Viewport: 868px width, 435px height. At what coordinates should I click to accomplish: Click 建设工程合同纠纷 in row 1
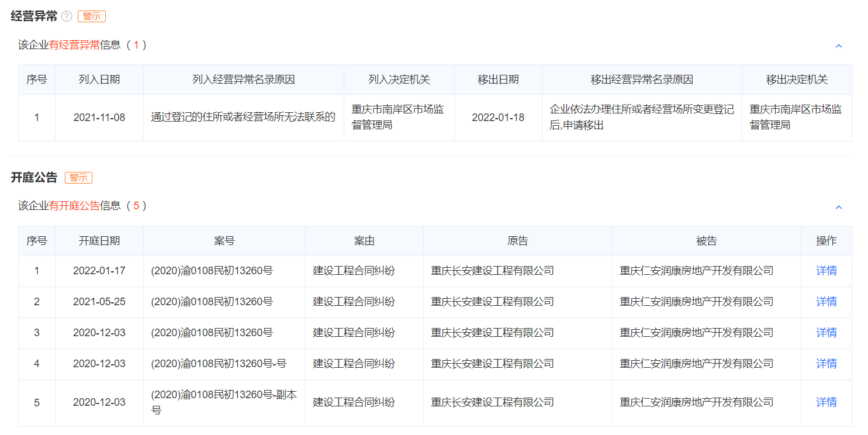pyautogui.click(x=354, y=271)
